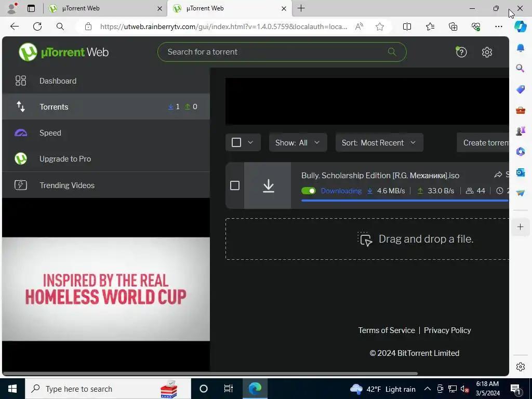Open Outlook icon in sidebar
The width and height of the screenshot is (532, 399).
520,172
